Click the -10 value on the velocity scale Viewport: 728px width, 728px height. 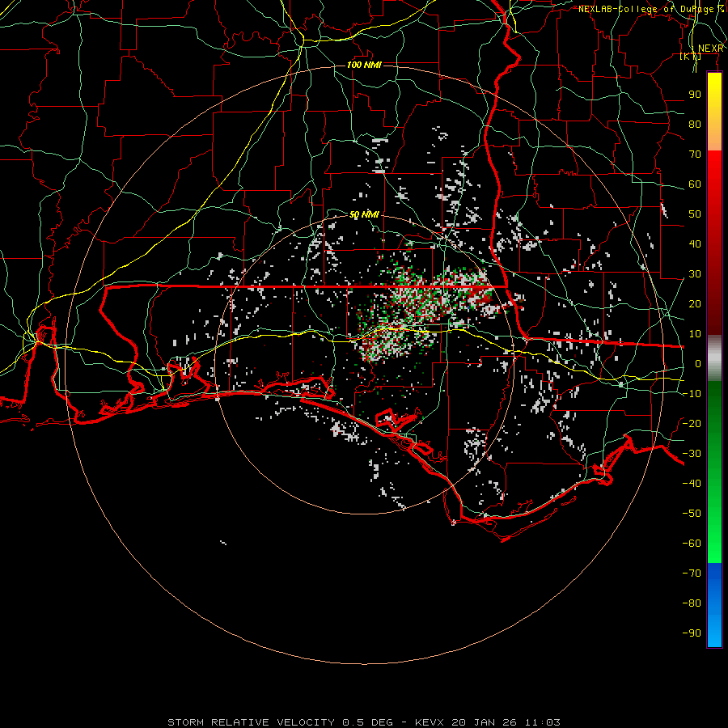[692, 394]
